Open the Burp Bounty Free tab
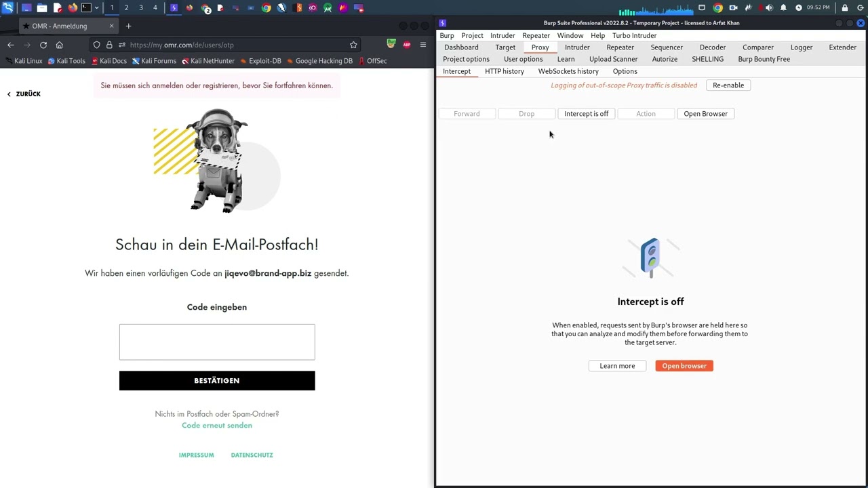 [x=764, y=59]
